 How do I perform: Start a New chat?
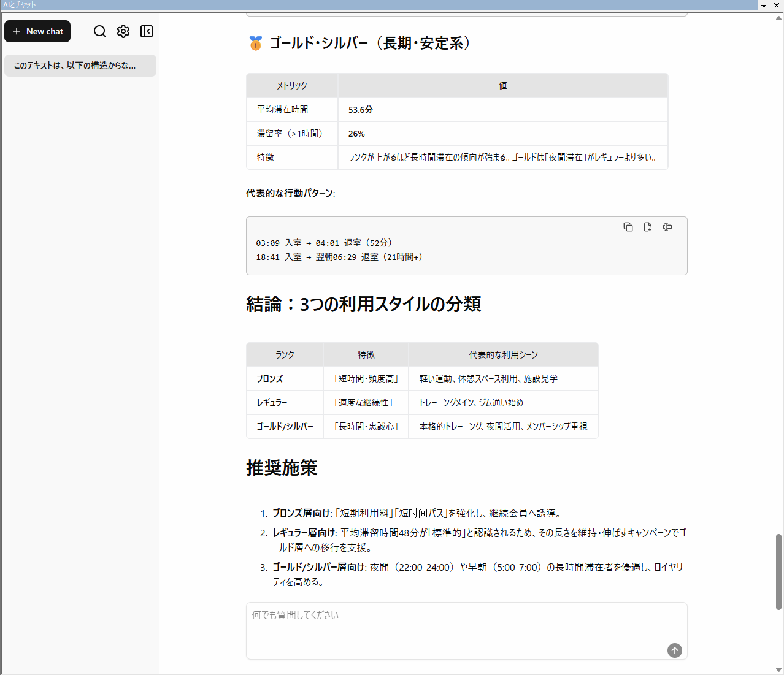pyautogui.click(x=37, y=31)
